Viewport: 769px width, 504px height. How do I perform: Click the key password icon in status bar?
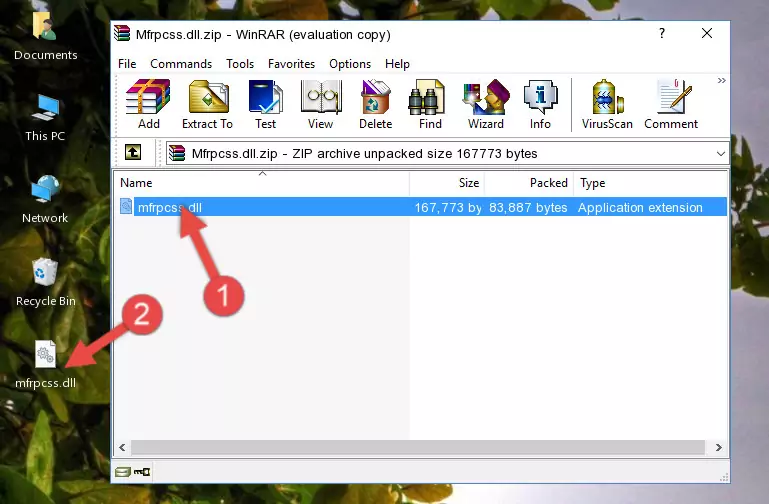[142, 472]
